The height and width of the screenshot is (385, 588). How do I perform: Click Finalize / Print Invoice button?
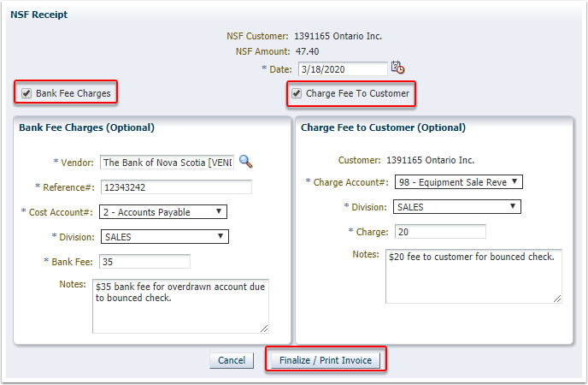(x=326, y=360)
